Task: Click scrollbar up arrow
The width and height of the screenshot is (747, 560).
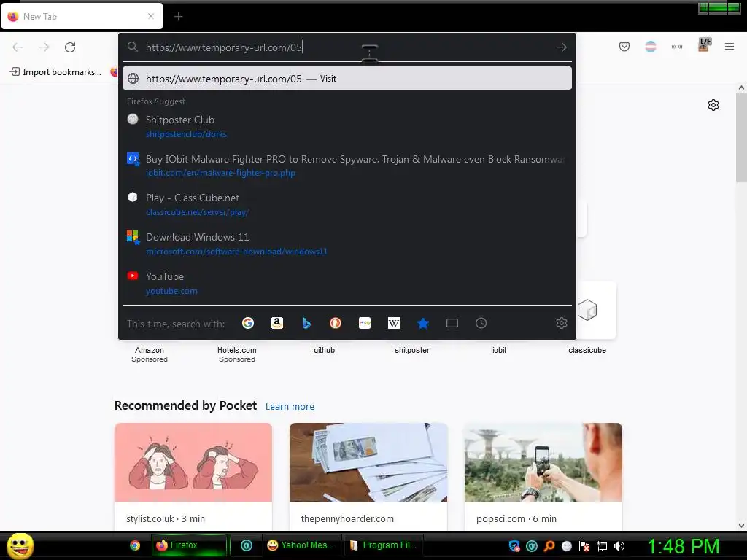Action: 741,87
